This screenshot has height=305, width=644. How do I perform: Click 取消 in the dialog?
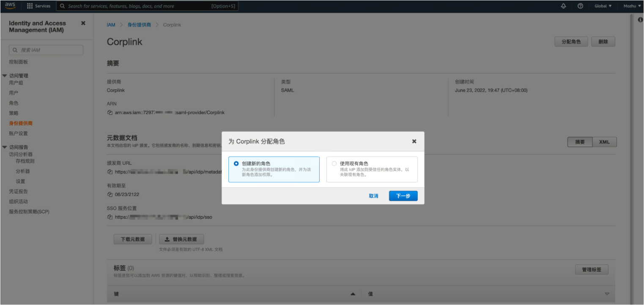(x=373, y=196)
